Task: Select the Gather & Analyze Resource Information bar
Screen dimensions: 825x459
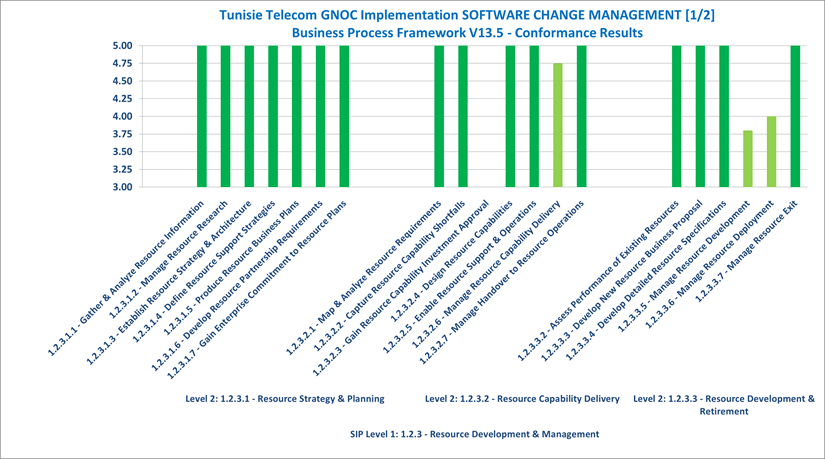Action: tap(202, 116)
